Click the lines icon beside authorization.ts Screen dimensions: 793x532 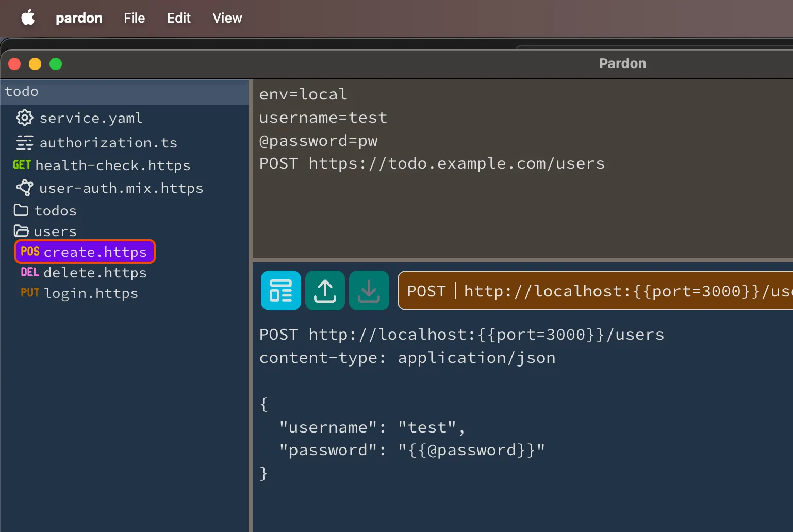(24, 143)
